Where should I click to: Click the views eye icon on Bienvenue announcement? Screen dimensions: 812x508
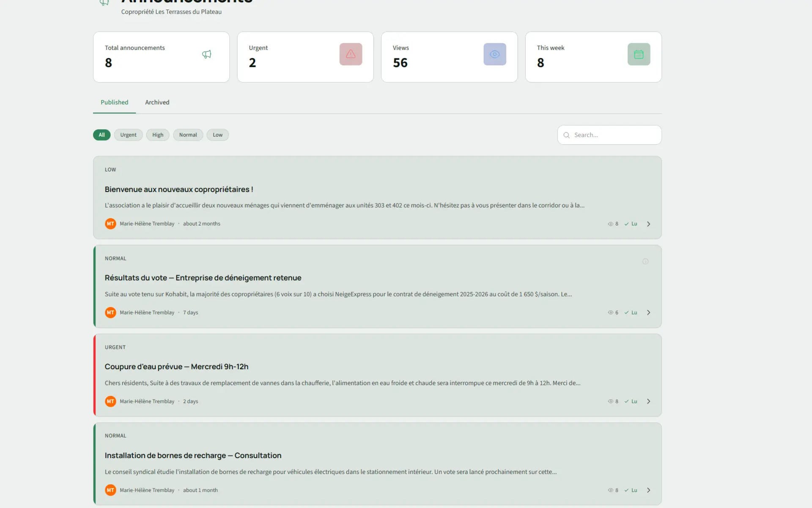pyautogui.click(x=610, y=224)
